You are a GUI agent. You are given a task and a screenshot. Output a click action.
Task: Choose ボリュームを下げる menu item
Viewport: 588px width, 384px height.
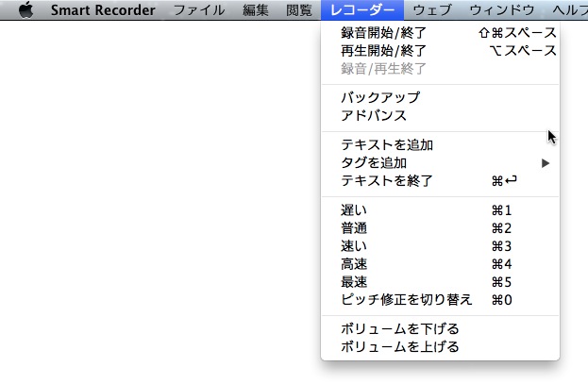coord(440,329)
